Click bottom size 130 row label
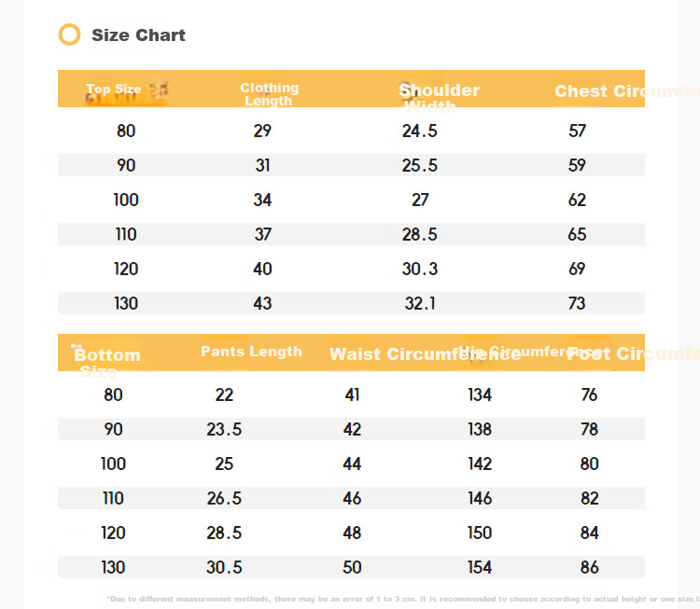Viewport: 700px width, 609px height. [113, 568]
